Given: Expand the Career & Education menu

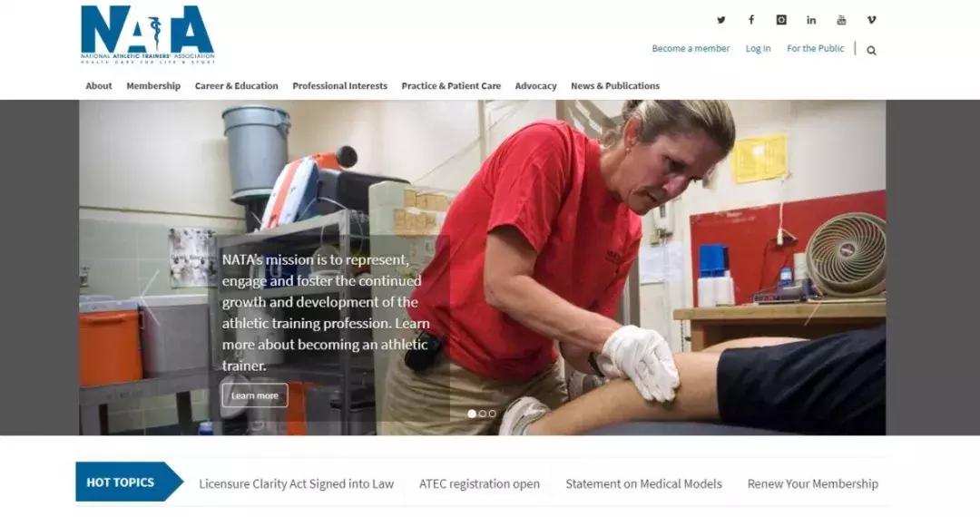Looking at the screenshot, I should coord(236,86).
